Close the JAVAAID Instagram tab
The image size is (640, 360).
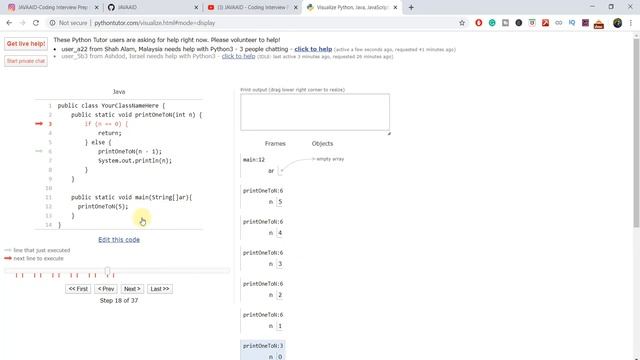point(96,7)
